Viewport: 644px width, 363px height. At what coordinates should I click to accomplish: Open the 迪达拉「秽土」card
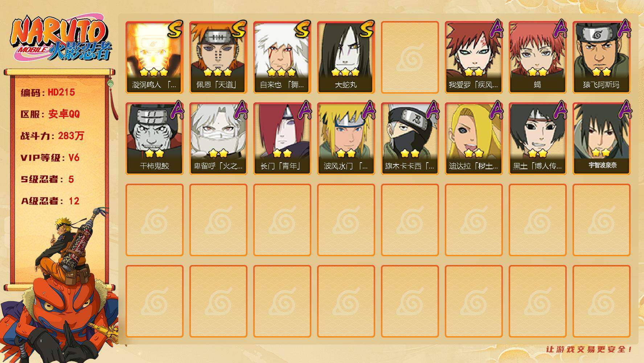click(474, 139)
